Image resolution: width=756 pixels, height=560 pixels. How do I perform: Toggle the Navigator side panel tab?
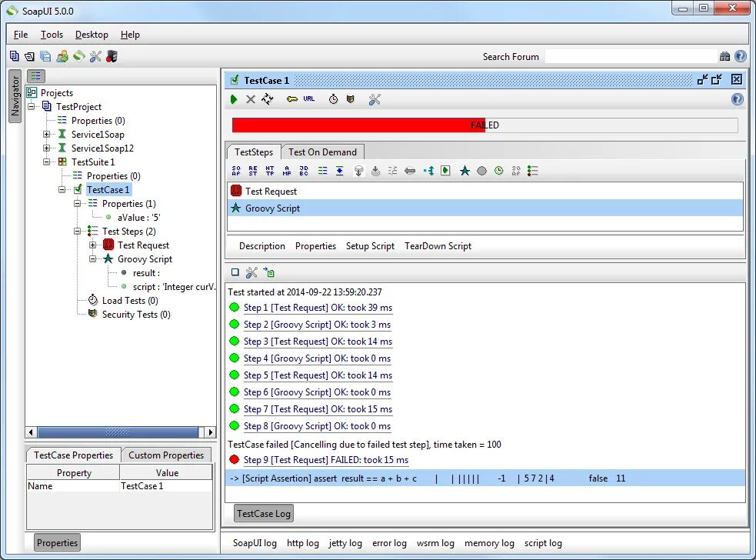[15, 96]
